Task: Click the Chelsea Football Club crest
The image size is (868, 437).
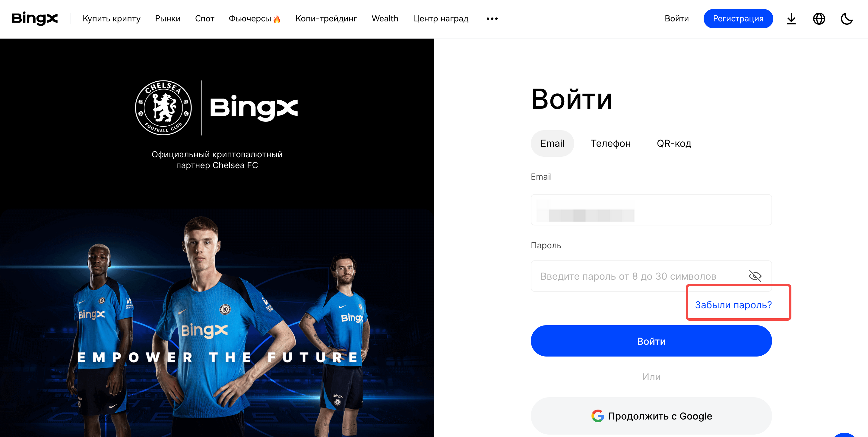Action: tap(163, 108)
